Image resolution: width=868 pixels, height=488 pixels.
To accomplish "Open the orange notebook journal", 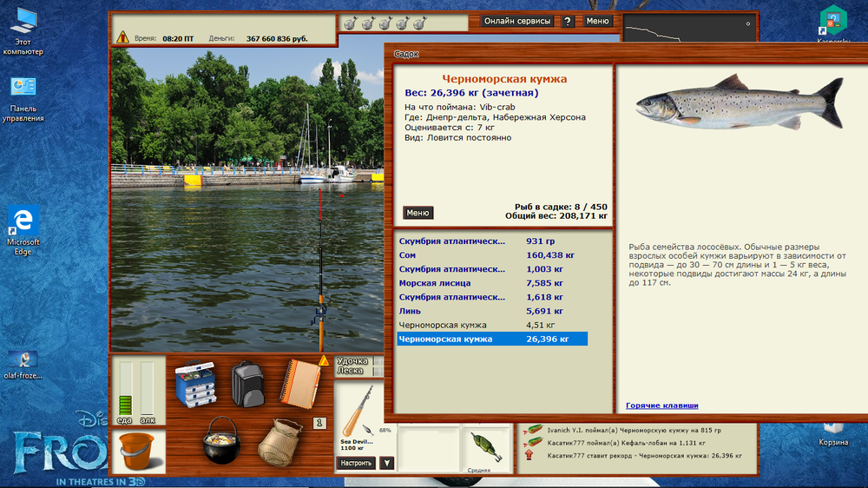I will click(x=300, y=384).
